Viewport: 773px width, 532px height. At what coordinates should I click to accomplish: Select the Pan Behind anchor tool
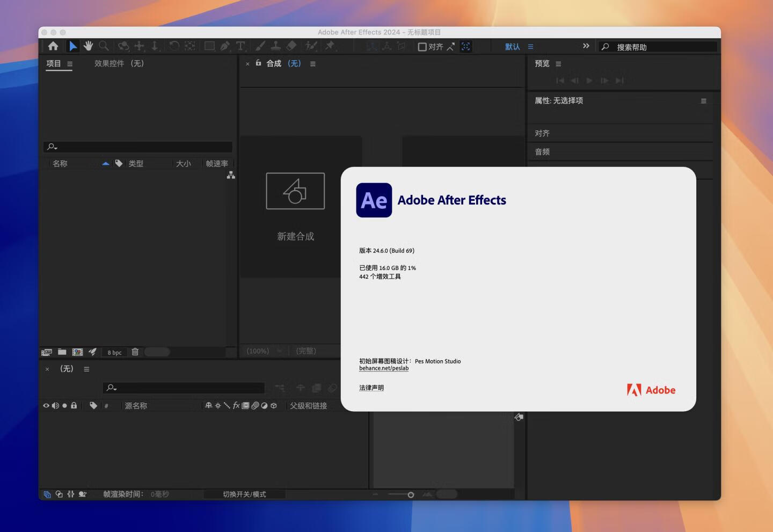(190, 46)
